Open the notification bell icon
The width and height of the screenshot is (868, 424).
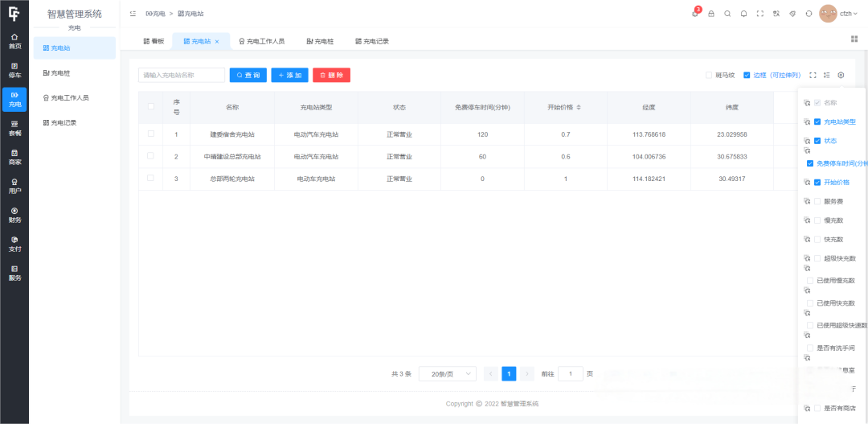(743, 14)
